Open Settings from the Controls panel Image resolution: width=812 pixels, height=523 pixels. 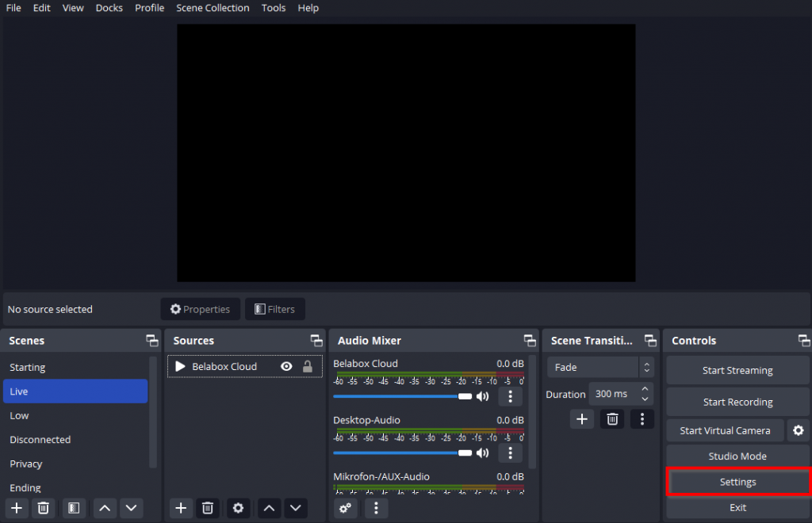click(737, 482)
